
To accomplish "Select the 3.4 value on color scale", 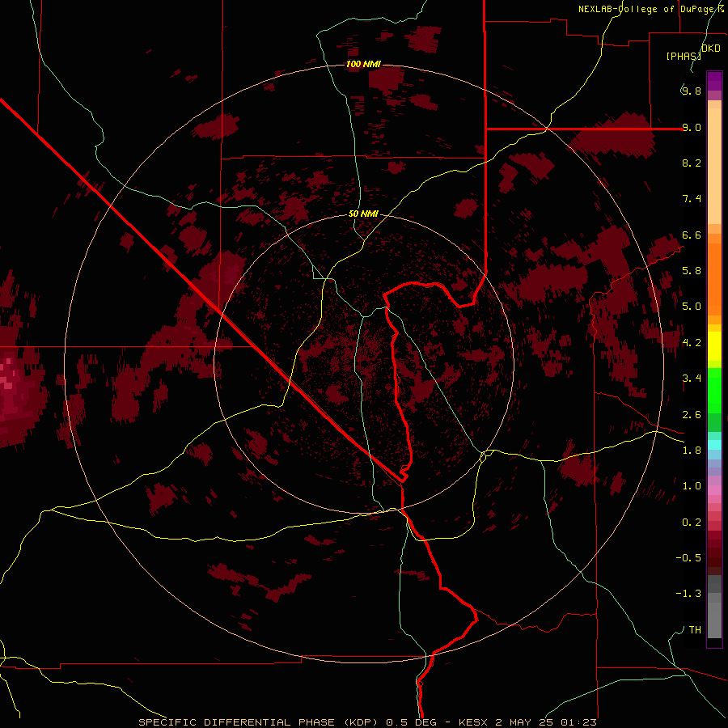I will click(x=692, y=378).
